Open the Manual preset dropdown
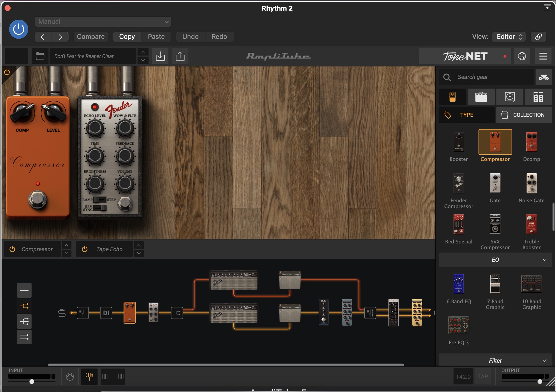Viewport: 556px width, 392px height. coord(103,22)
